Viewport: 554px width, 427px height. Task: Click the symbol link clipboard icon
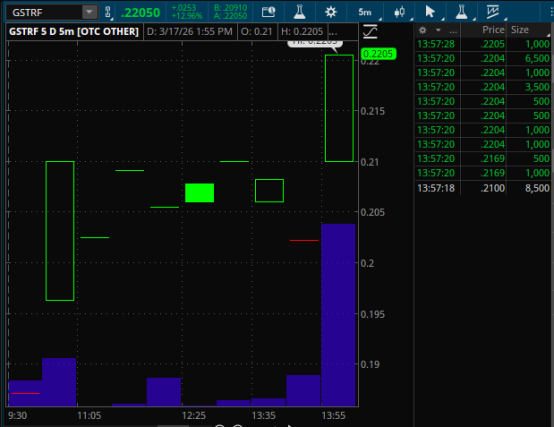pos(108,12)
